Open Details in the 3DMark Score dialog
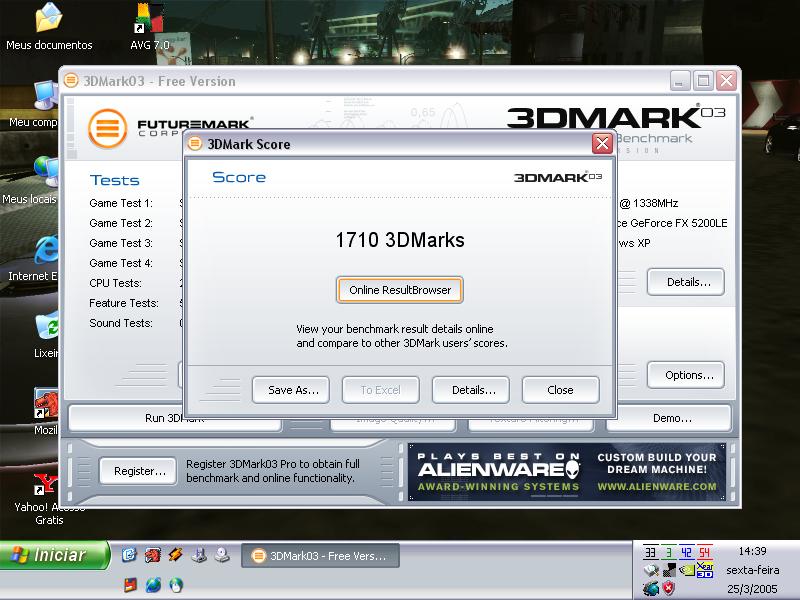This screenshot has width=800, height=600. pyautogui.click(x=470, y=390)
